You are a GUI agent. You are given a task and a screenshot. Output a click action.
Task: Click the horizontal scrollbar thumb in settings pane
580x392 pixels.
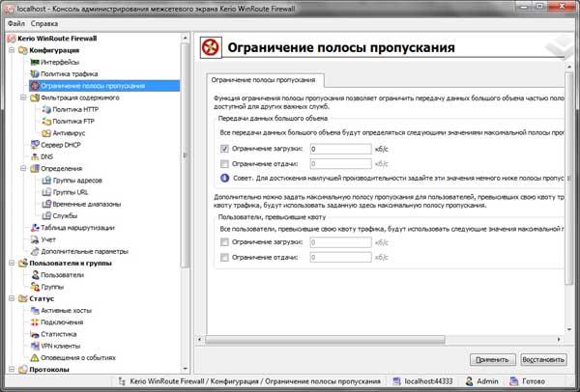[325, 340]
